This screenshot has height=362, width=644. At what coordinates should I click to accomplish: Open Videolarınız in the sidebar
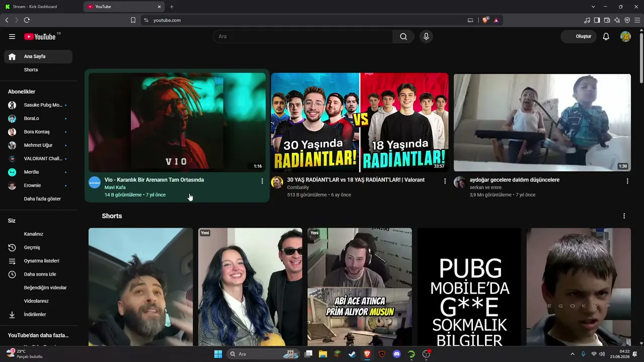pos(38,301)
